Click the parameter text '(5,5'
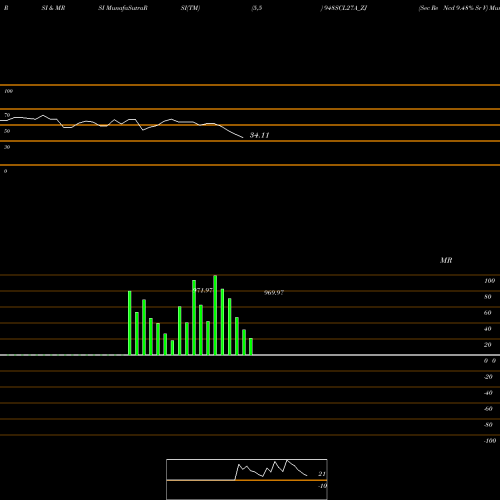This screenshot has height=500, width=500. 257,8
